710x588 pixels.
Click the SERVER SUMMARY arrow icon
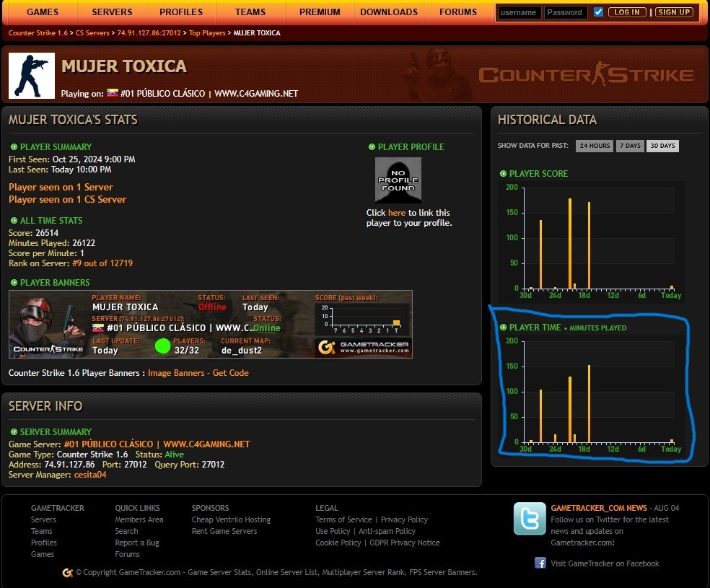(14, 432)
